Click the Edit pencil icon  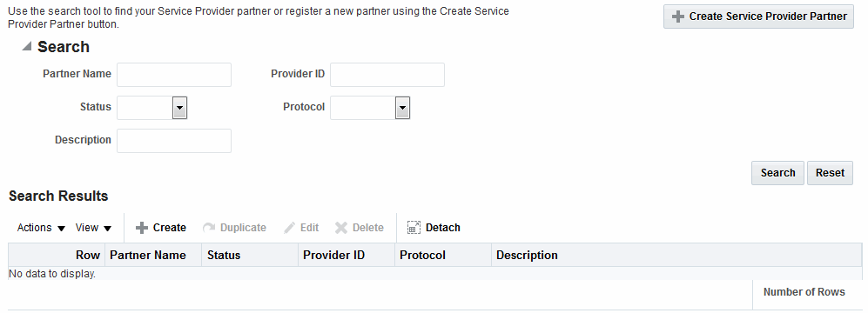290,228
